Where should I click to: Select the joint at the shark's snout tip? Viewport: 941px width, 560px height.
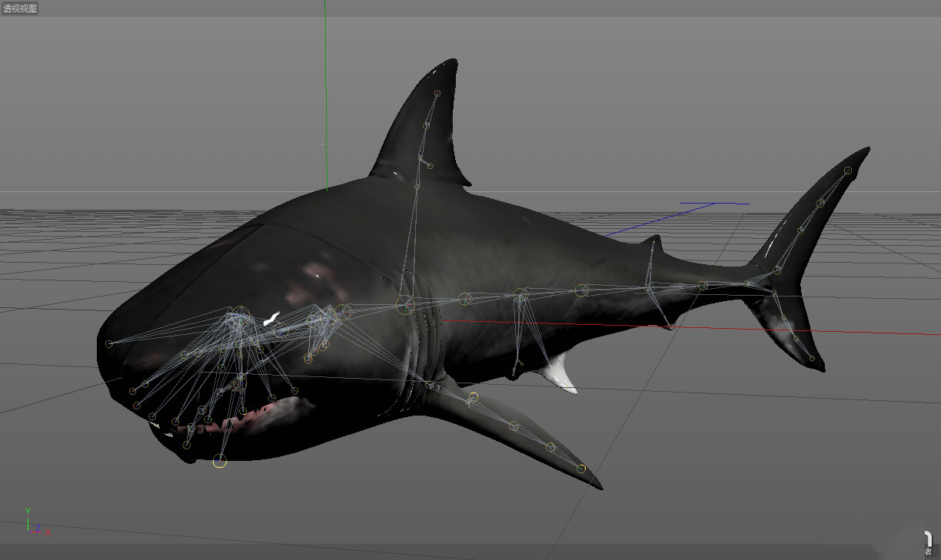click(109, 343)
